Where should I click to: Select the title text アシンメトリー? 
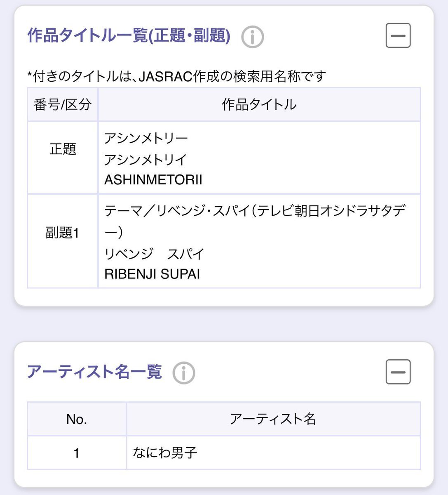146,138
